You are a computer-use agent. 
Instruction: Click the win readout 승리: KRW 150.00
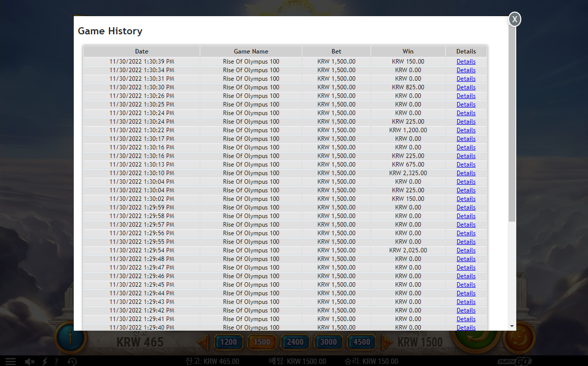point(371,361)
